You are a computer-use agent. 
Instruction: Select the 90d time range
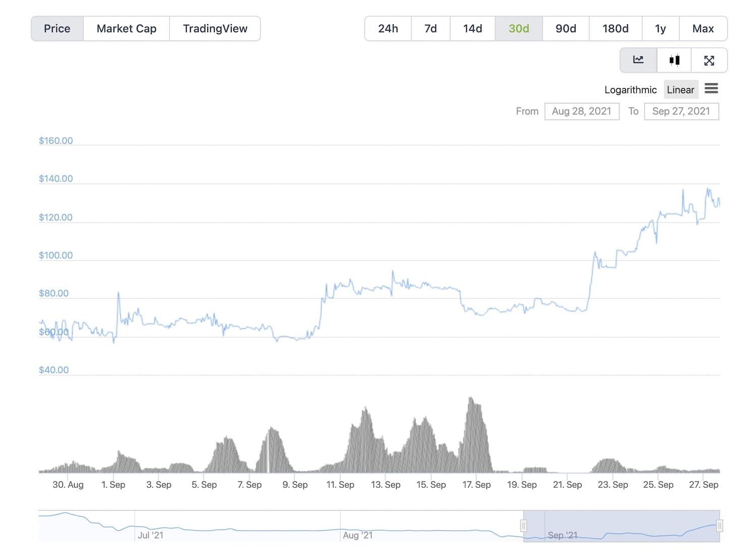tap(566, 28)
